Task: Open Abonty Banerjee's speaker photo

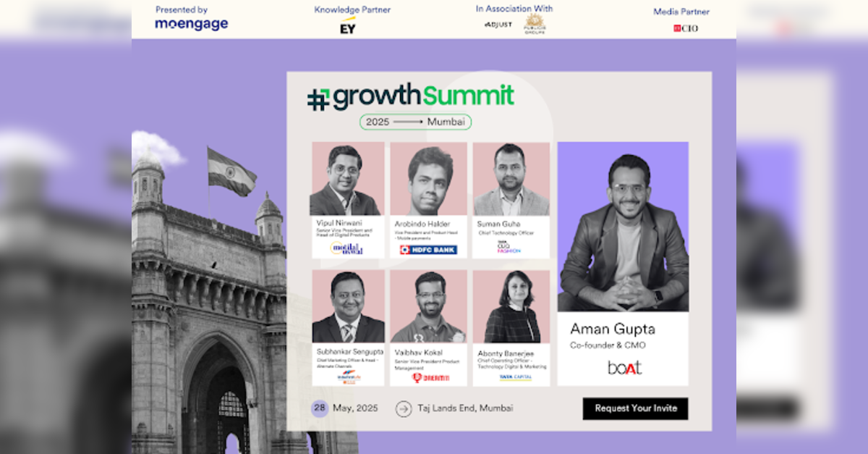Action: click(x=511, y=307)
